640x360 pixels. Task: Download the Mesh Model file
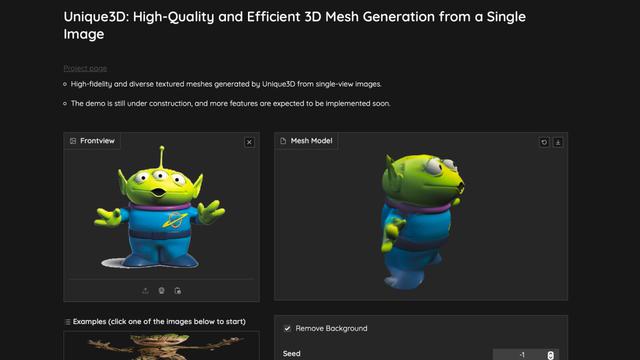[558, 142]
